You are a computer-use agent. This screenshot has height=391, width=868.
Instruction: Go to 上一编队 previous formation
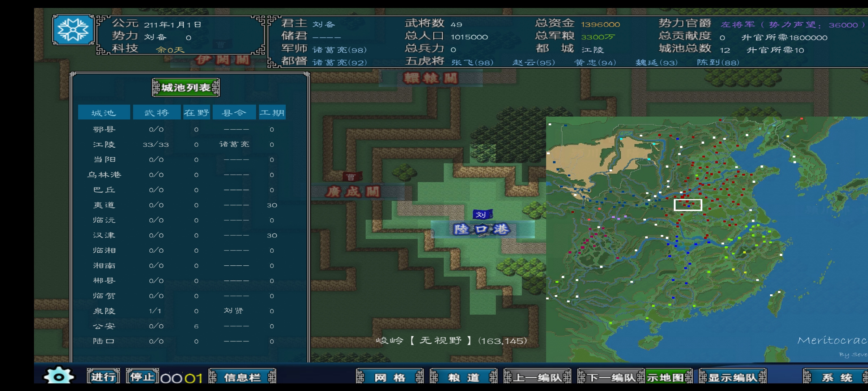[x=537, y=377]
